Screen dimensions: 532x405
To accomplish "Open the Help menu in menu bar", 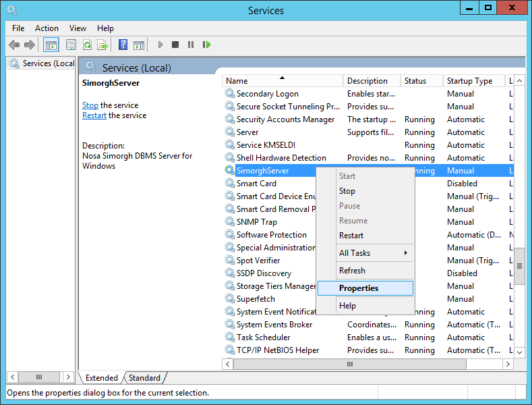I will (105, 28).
